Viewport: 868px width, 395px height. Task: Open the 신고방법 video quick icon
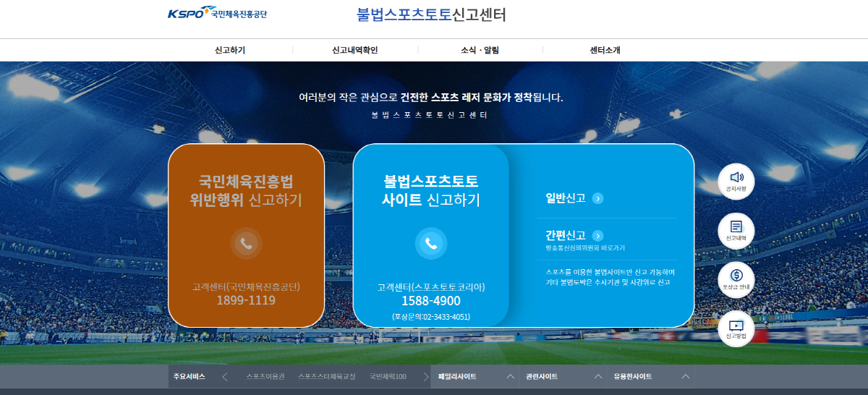pyautogui.click(x=736, y=329)
